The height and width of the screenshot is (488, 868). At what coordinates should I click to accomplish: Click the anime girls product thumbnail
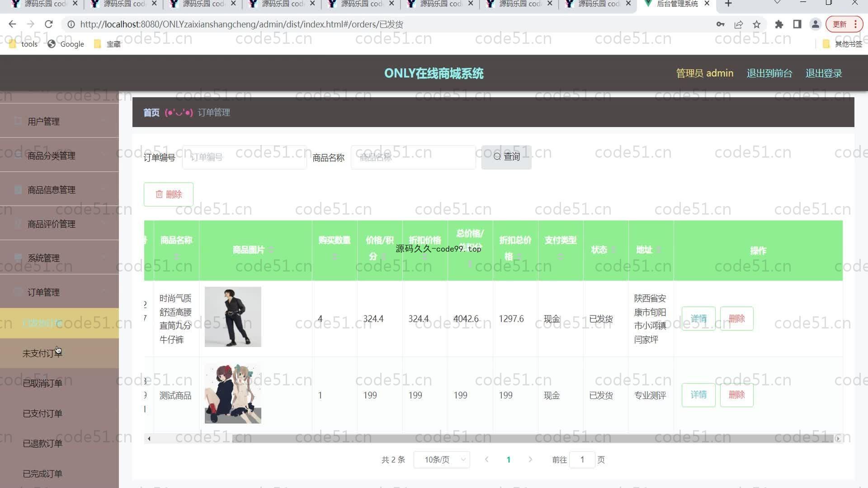(233, 393)
